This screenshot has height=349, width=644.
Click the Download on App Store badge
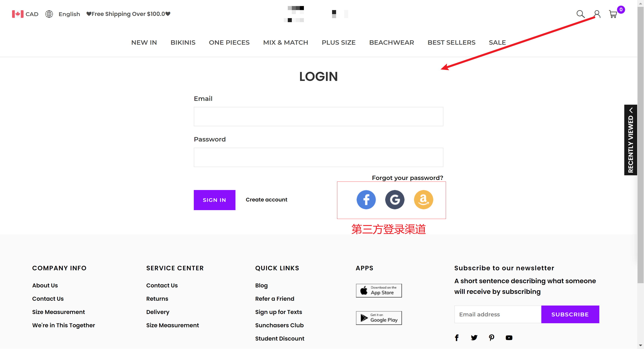coord(379,290)
